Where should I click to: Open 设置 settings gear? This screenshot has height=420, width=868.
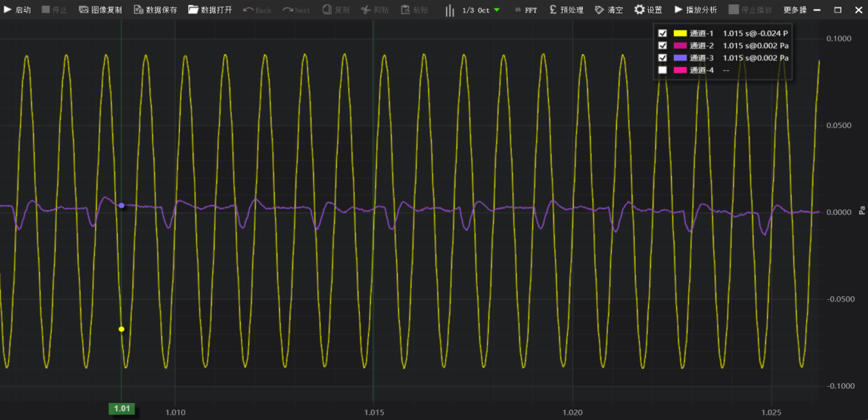click(x=639, y=10)
